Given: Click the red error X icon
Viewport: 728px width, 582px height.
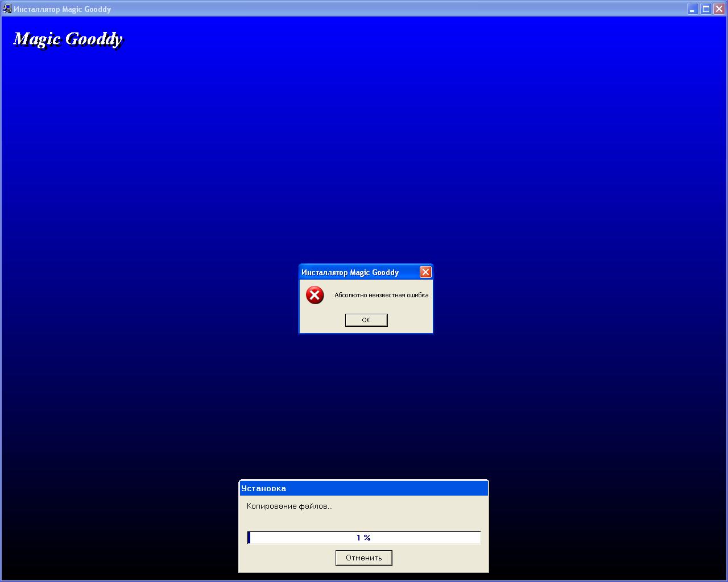Looking at the screenshot, I should 315,295.
